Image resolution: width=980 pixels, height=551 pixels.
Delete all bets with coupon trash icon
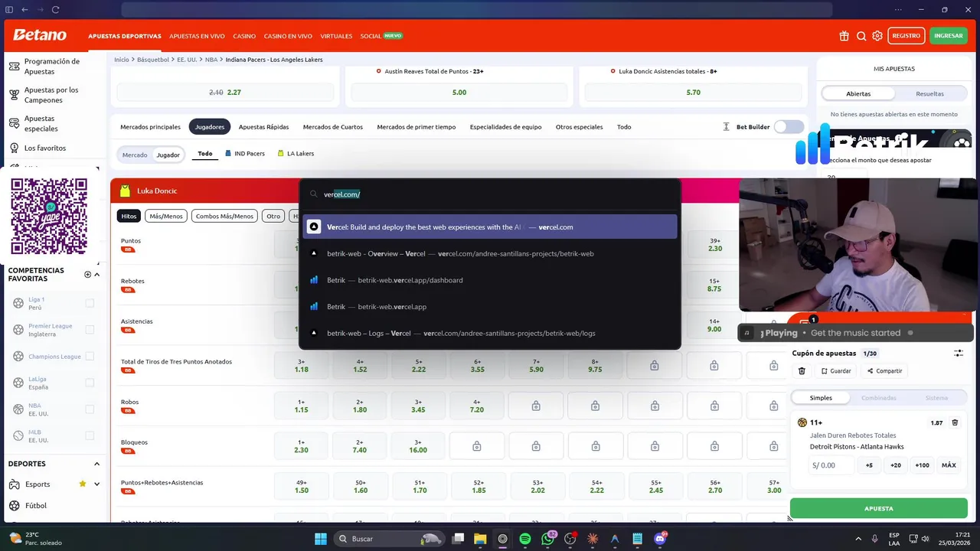802,371
